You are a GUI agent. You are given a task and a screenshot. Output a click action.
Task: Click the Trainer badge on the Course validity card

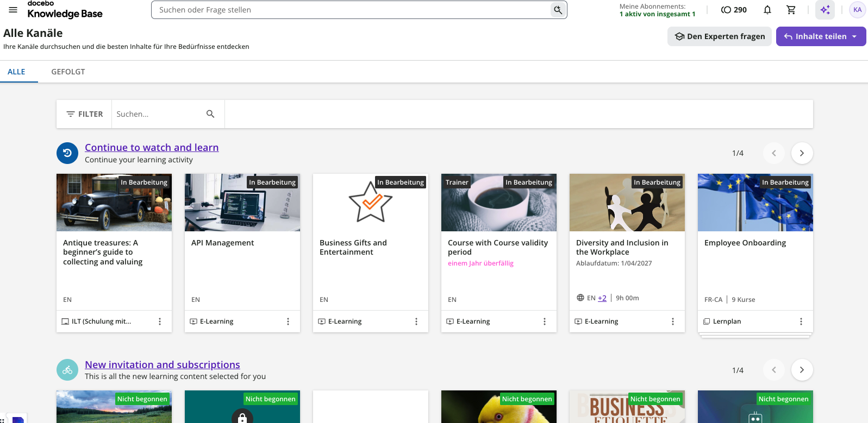[x=457, y=182]
